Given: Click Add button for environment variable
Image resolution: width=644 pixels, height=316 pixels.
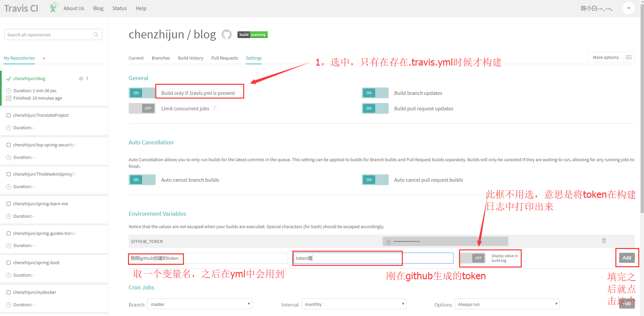Looking at the screenshot, I should click(x=626, y=258).
